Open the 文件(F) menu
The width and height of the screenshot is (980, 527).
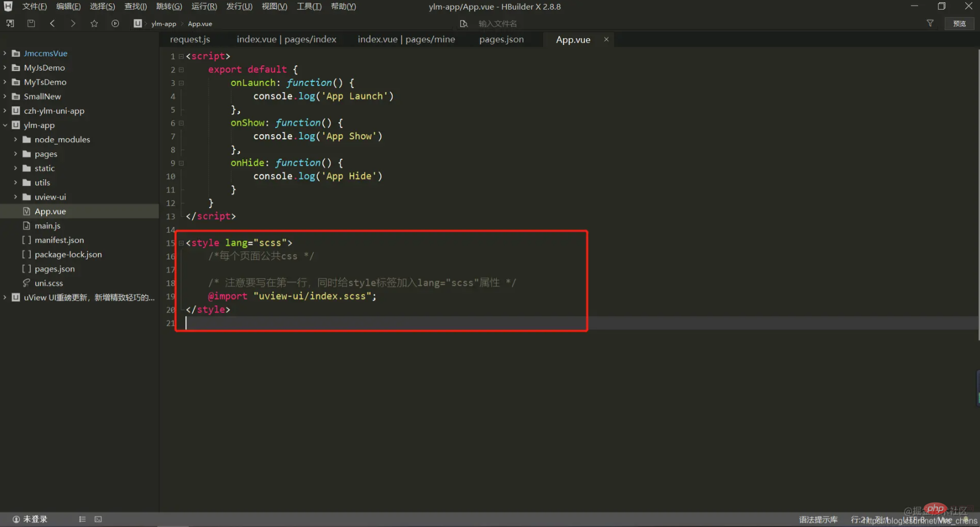pos(34,6)
